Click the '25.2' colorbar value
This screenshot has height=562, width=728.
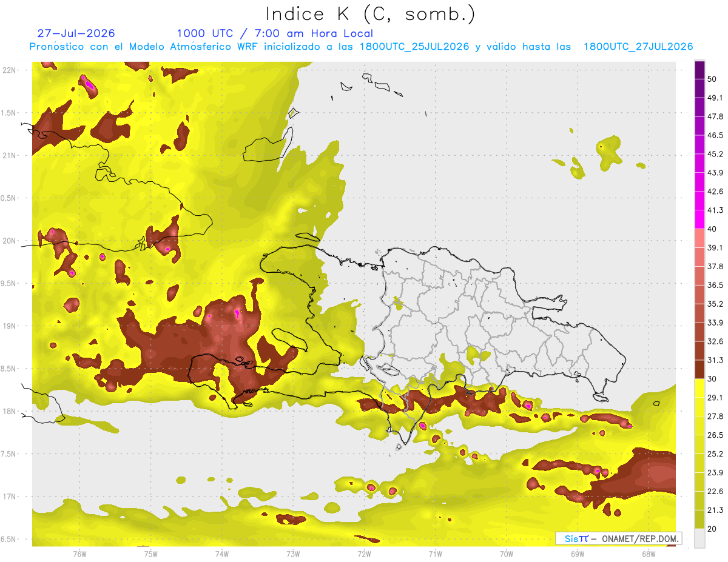coord(716,454)
